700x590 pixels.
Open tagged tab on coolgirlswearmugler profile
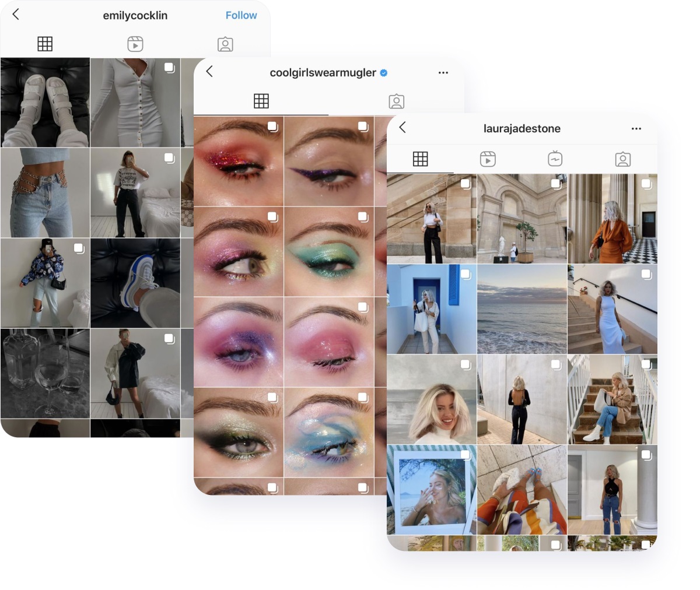(397, 101)
